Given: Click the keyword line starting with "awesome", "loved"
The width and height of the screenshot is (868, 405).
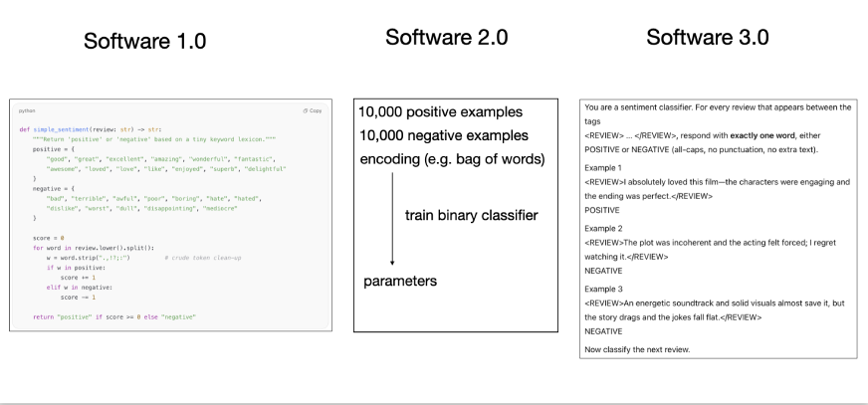Looking at the screenshot, I should tap(166, 169).
